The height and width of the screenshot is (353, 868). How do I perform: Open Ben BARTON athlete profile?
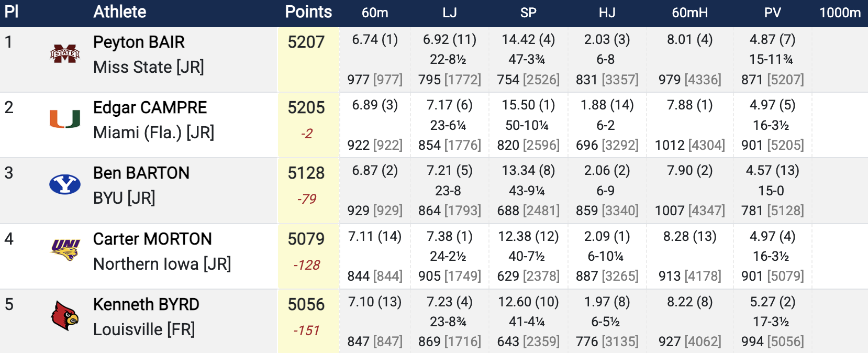[141, 173]
